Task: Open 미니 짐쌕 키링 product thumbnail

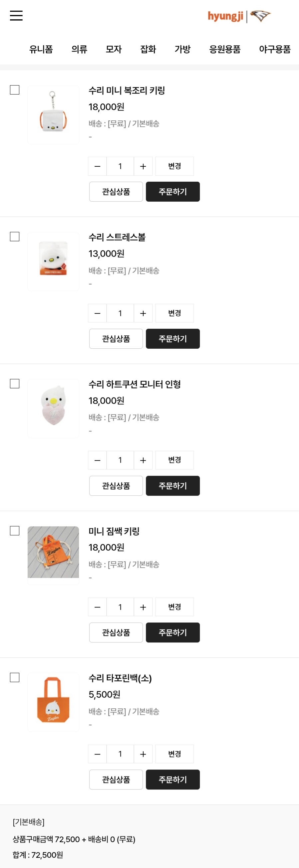Action: [53, 552]
